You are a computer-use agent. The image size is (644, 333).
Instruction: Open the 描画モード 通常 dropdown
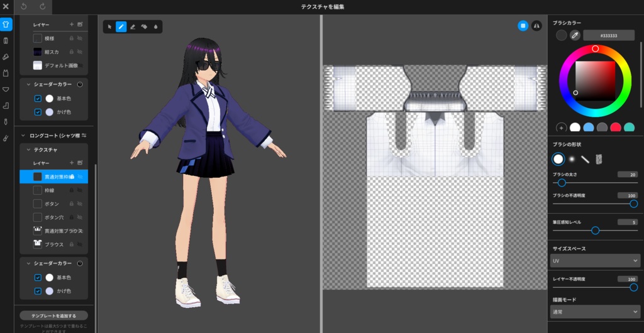coord(595,312)
